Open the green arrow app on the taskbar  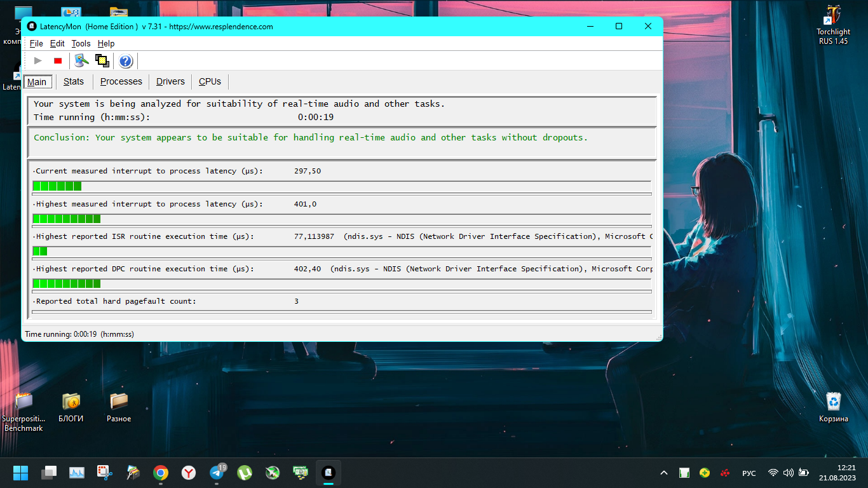(273, 473)
